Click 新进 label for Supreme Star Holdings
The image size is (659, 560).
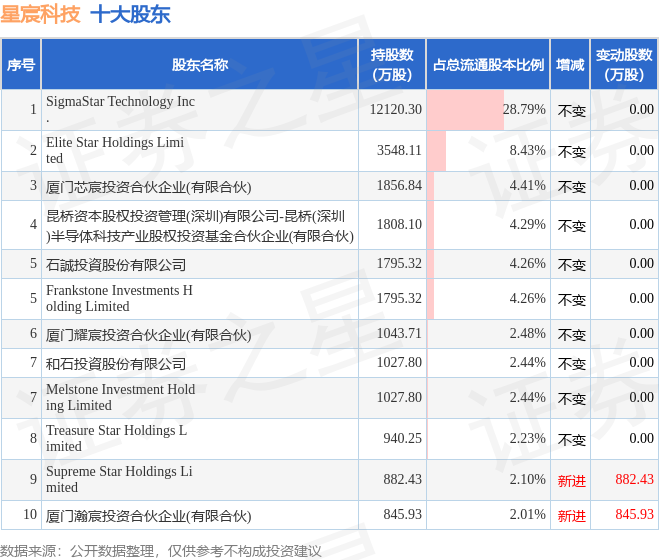coord(572,480)
